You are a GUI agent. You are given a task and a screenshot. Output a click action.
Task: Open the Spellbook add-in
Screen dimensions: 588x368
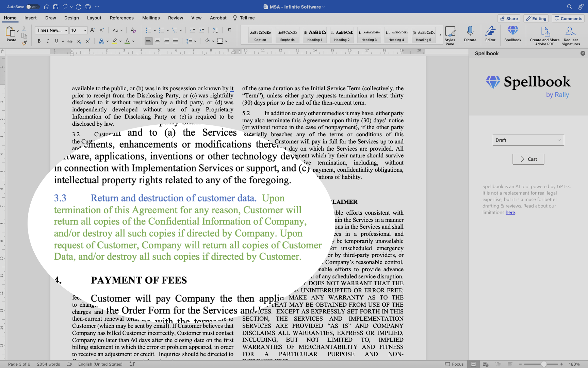pyautogui.click(x=513, y=34)
